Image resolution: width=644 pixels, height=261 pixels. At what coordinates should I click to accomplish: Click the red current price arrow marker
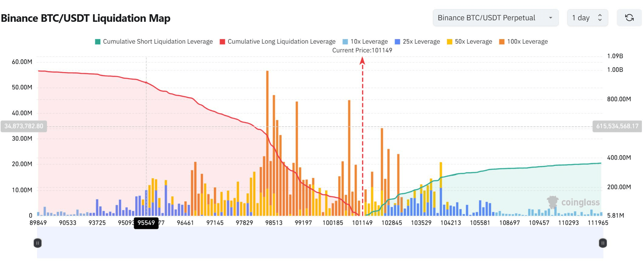pos(362,61)
